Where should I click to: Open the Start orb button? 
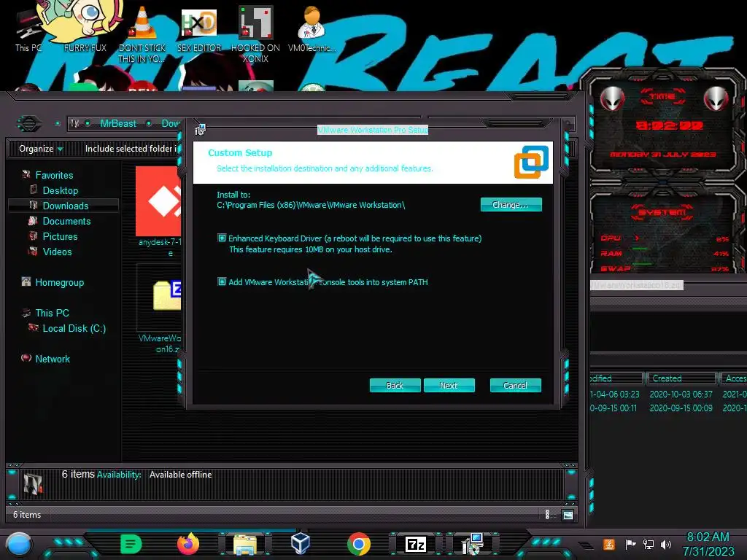pos(19,544)
